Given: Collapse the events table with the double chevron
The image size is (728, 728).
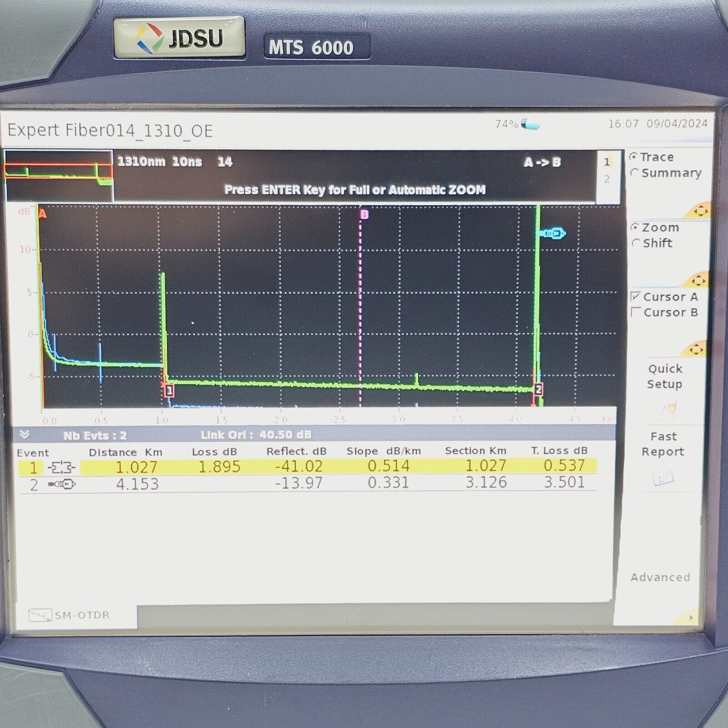Looking at the screenshot, I should tap(24, 435).
